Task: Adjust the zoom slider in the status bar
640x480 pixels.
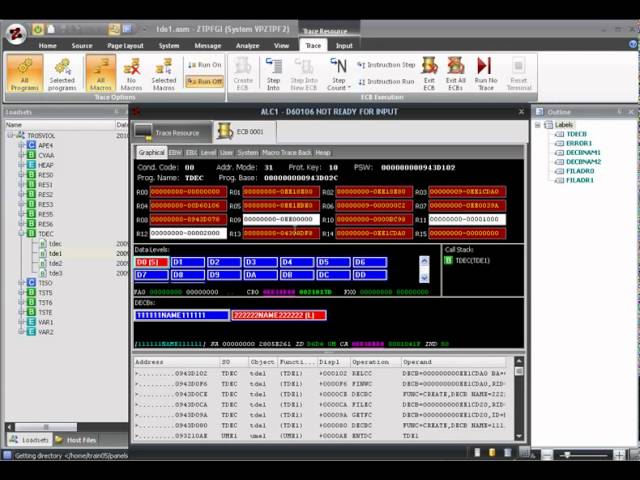Action: point(567,455)
